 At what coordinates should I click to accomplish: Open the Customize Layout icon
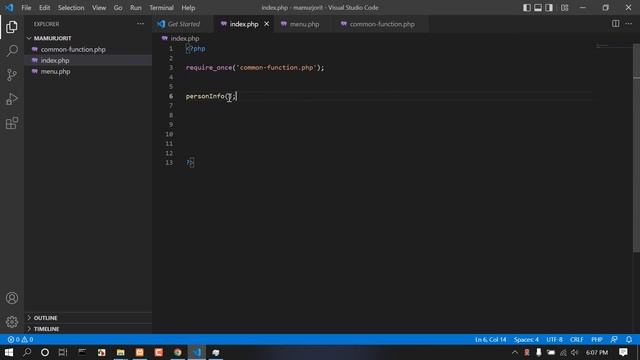pos(564,7)
